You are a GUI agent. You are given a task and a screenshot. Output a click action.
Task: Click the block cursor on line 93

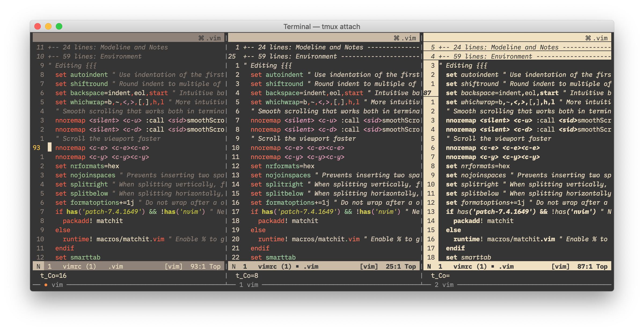[50, 147]
